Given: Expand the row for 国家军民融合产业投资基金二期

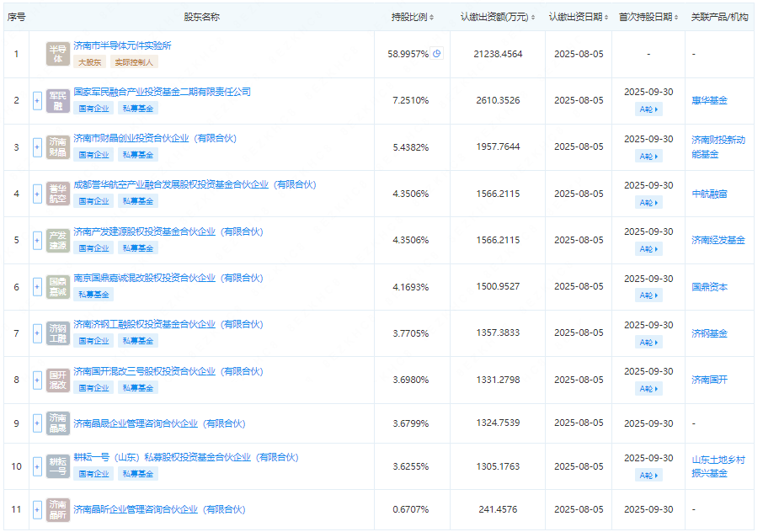Looking at the screenshot, I should click(37, 101).
